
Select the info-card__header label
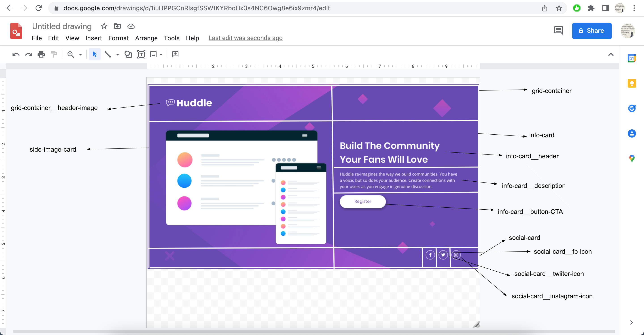point(532,156)
